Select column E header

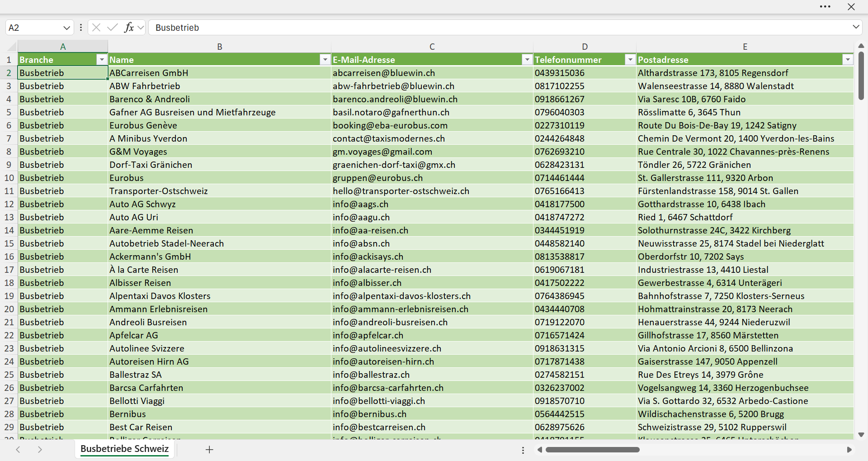pos(745,47)
